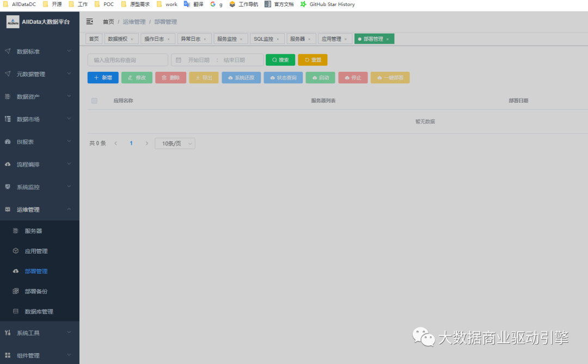Image resolution: width=588 pixels, height=364 pixels.
Task: Click the 数据库管理 database icon
Action: (16, 311)
